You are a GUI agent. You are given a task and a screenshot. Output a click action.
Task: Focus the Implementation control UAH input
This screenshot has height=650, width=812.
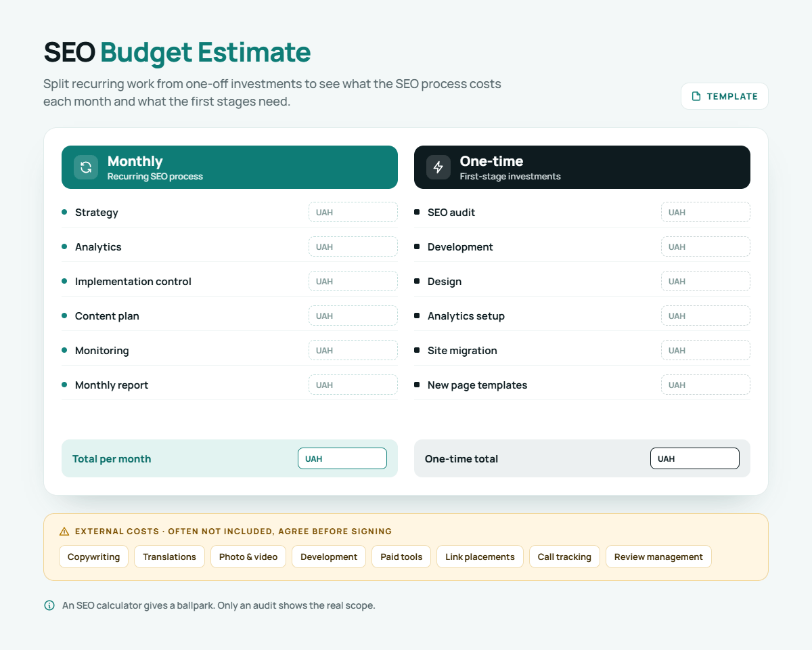click(x=353, y=281)
